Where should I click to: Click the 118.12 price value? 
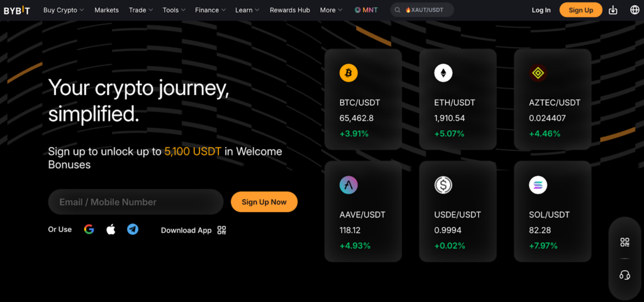click(350, 230)
